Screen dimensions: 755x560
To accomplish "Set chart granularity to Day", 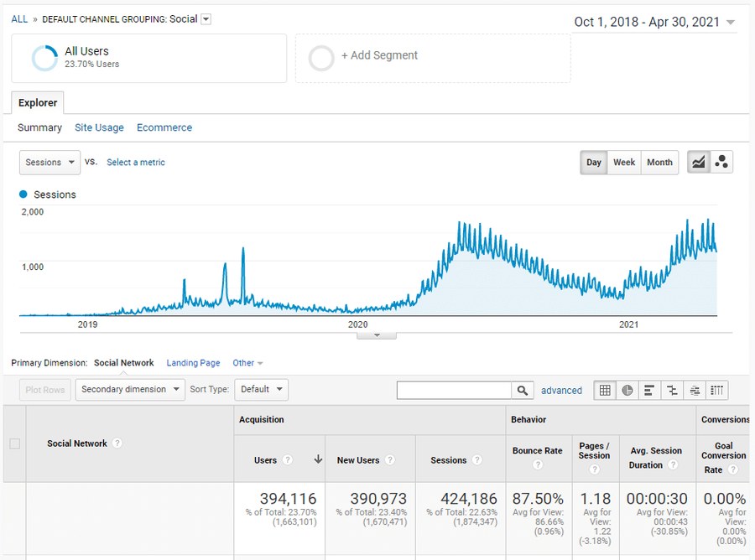I will 594,162.
